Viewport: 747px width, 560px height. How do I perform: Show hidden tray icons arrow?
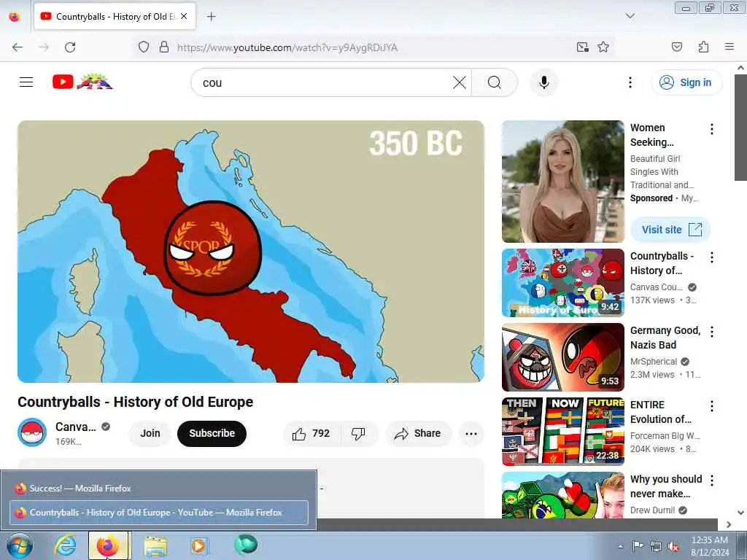[x=620, y=547]
